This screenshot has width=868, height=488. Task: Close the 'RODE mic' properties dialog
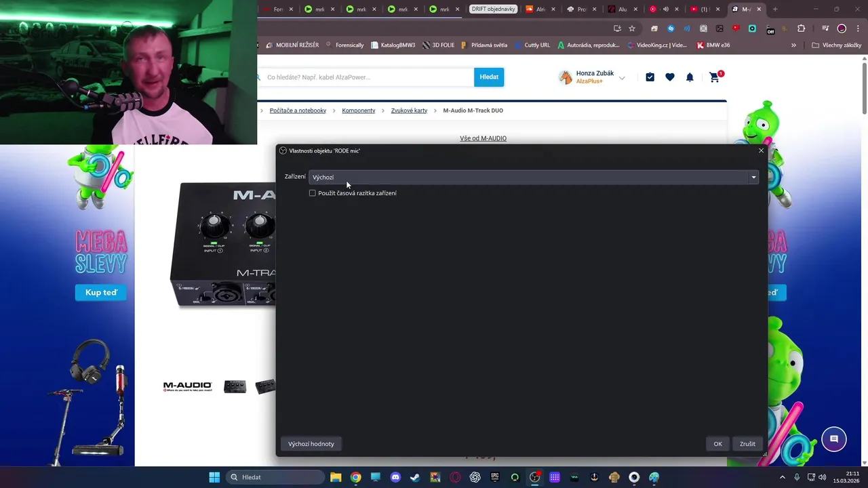point(761,150)
